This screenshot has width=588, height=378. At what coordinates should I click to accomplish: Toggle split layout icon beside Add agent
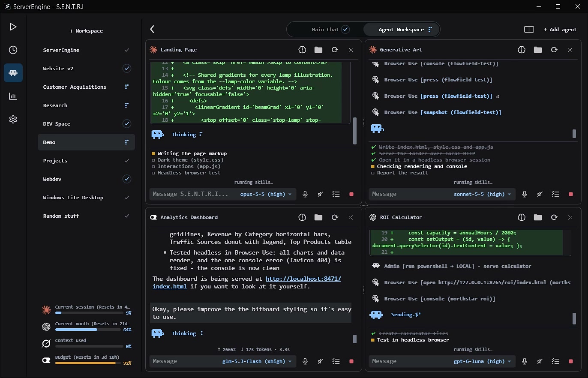tap(529, 30)
